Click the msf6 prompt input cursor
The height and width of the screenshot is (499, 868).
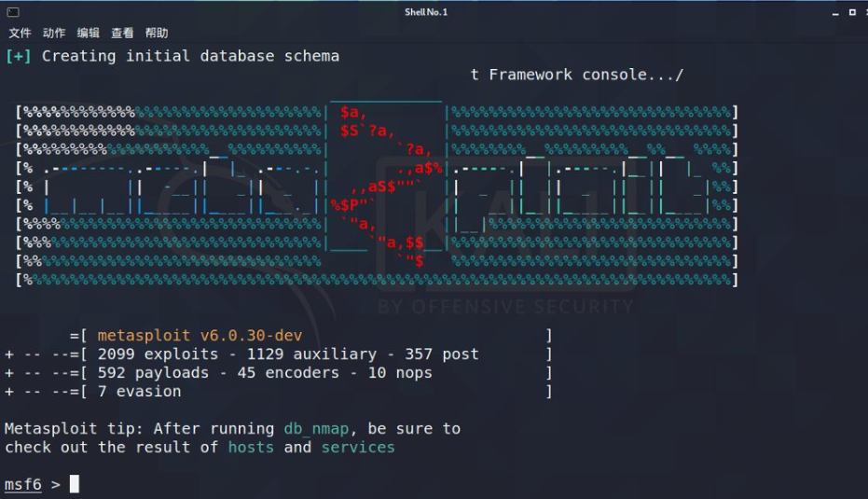point(75,483)
